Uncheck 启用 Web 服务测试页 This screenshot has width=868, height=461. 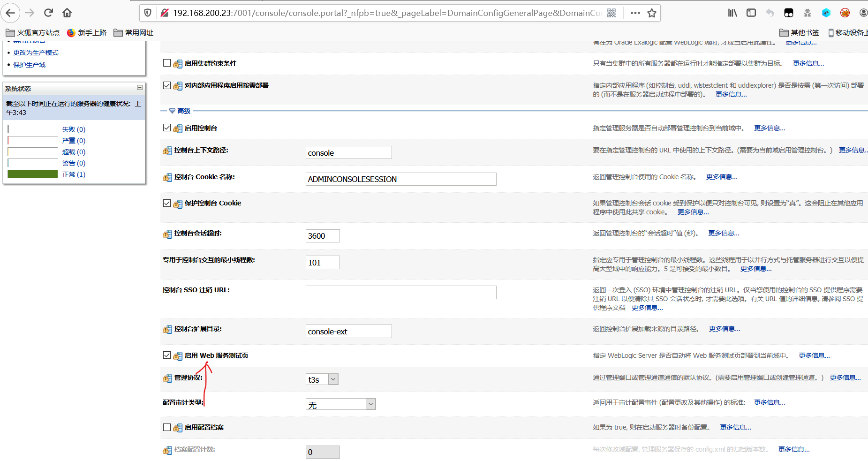pos(167,355)
